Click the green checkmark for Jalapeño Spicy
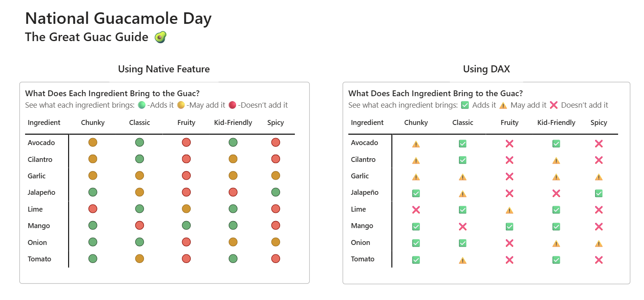The image size is (644, 300). pos(598,193)
